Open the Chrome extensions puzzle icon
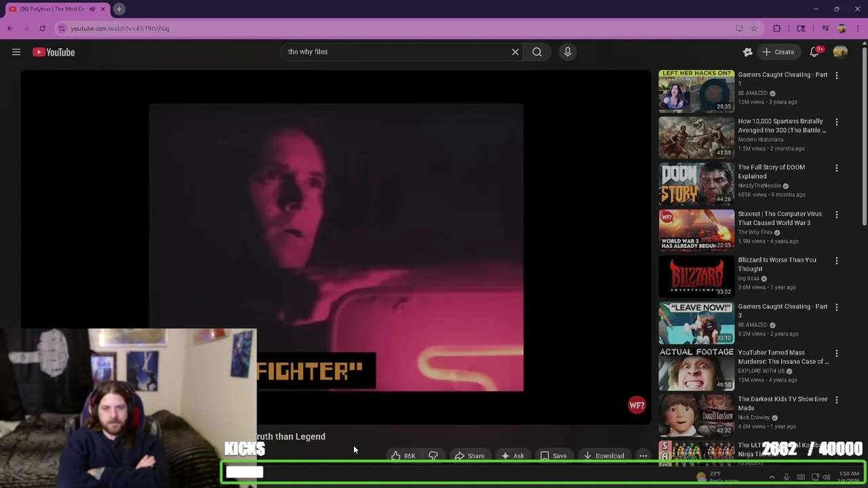 point(777,28)
